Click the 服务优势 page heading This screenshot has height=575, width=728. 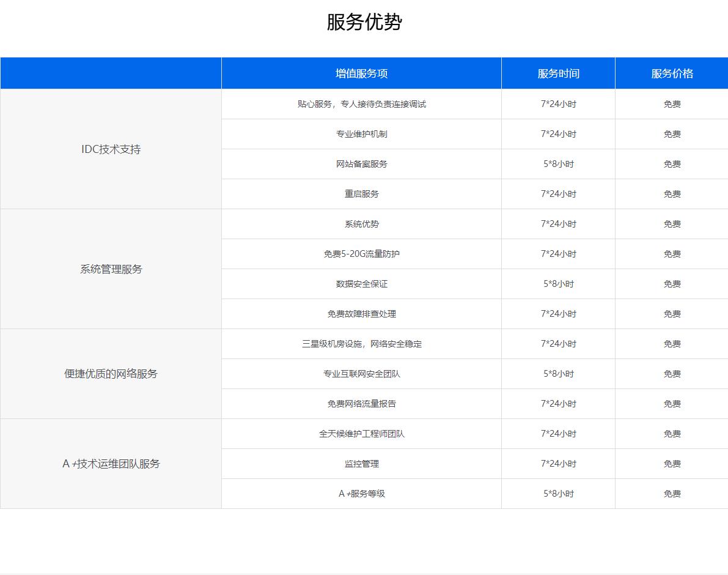pyautogui.click(x=364, y=22)
